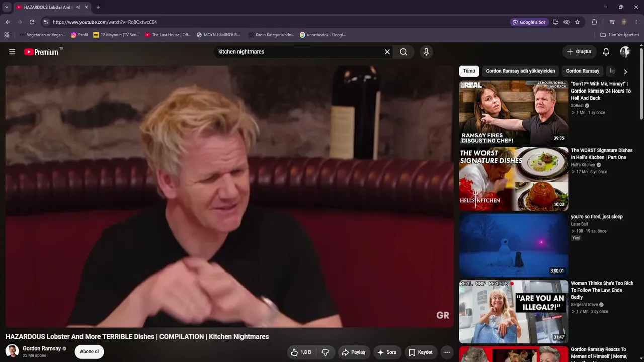Select the Gordon Ramsay filter chip
644x362 pixels.
pos(583,71)
